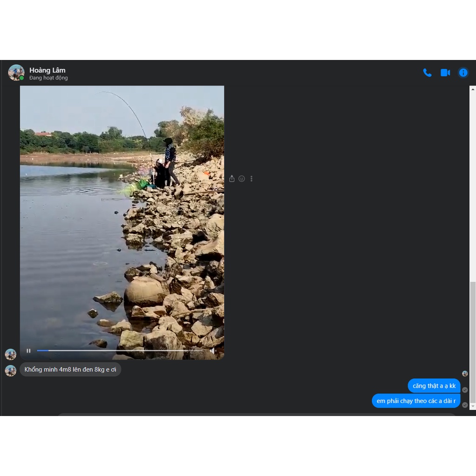Select the "em phải chạy theo các a" message
Image resolution: width=476 pixels, height=476 pixels.
point(416,401)
